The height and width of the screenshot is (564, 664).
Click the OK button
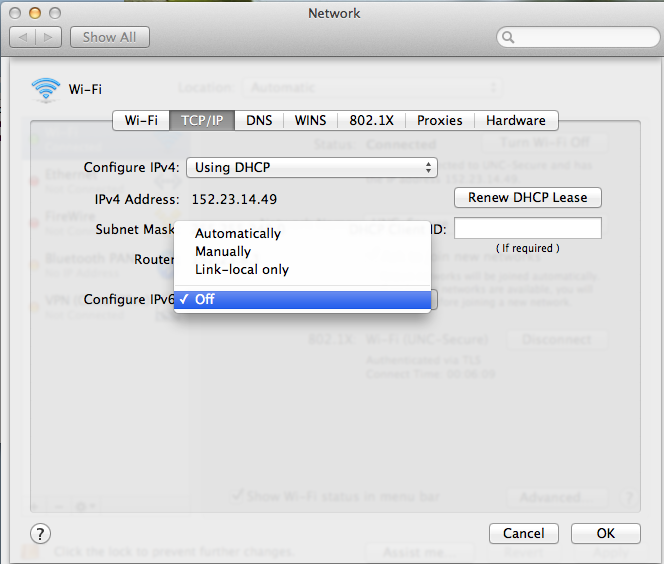(605, 533)
